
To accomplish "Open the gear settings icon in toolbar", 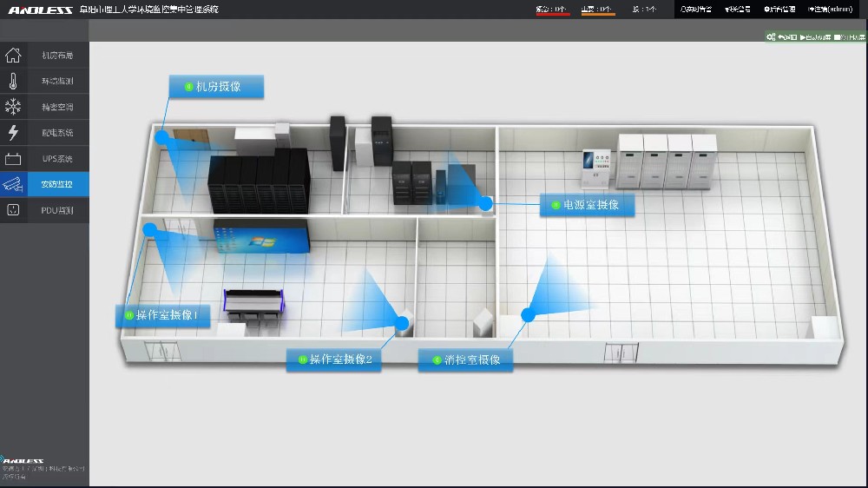I will 770,37.
